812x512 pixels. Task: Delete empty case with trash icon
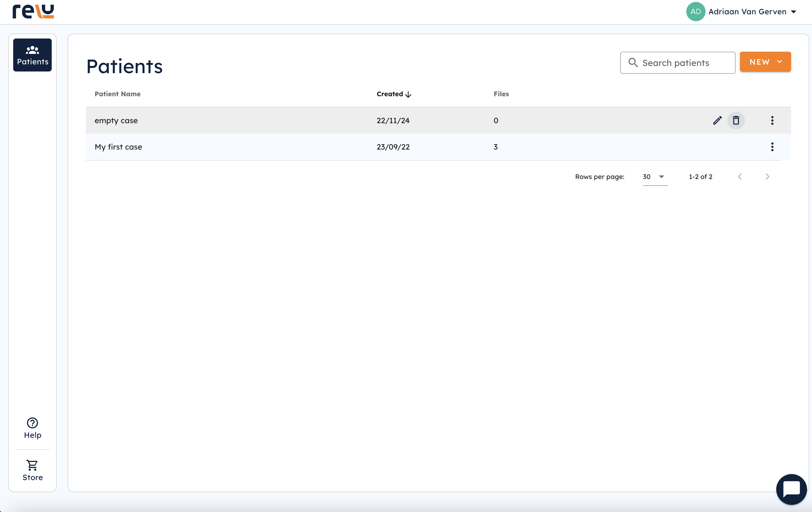click(x=736, y=120)
